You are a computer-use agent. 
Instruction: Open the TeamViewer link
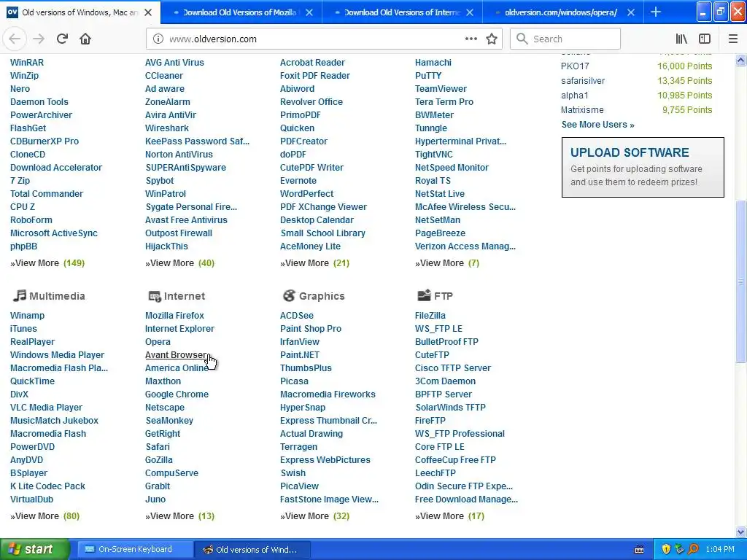click(x=441, y=89)
